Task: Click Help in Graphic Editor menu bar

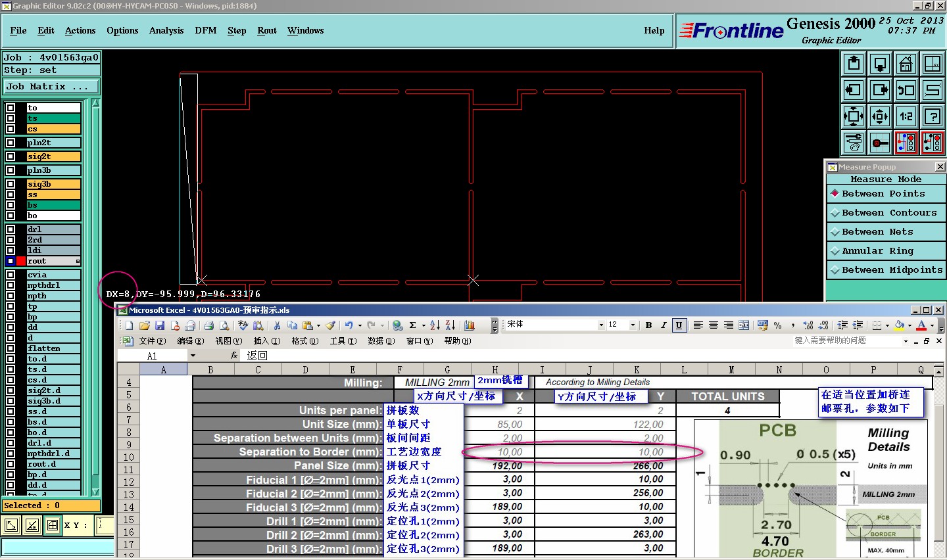Action: pos(654,31)
